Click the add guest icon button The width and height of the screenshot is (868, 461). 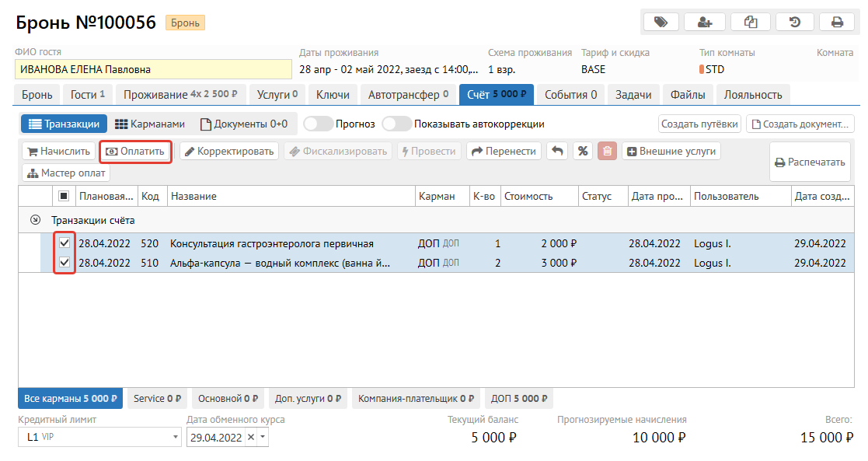pos(705,23)
